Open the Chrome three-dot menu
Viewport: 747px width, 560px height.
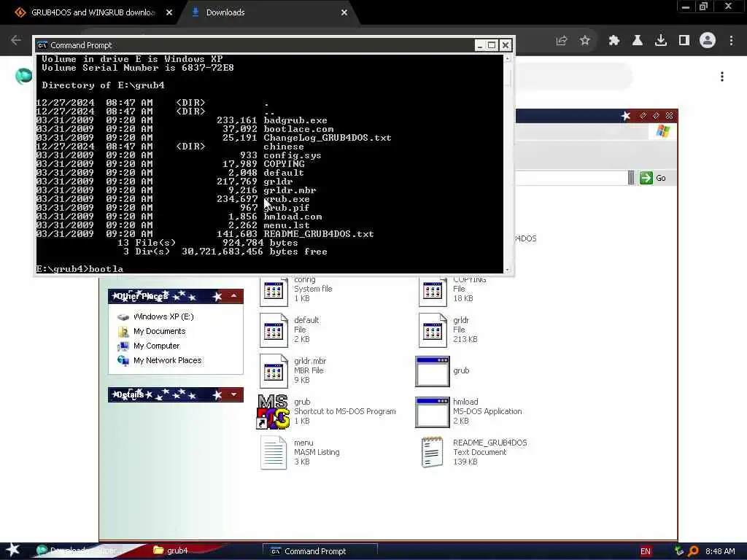click(731, 41)
